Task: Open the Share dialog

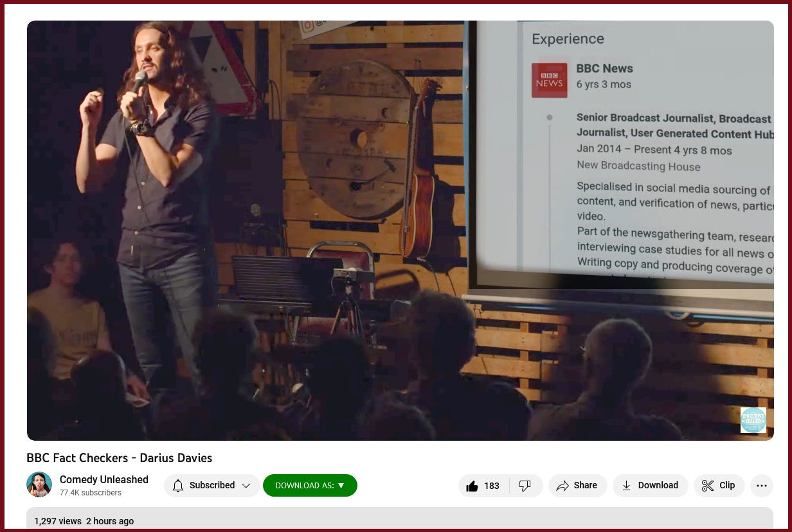Action: 577,486
